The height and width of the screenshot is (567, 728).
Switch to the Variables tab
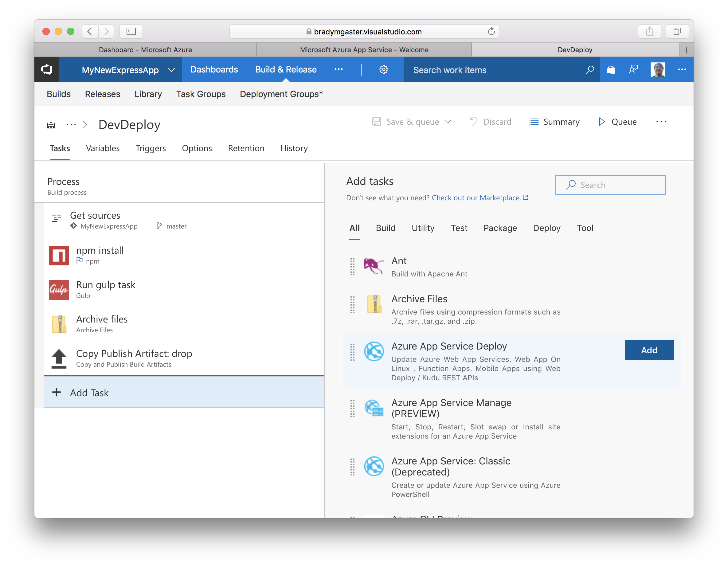click(103, 148)
